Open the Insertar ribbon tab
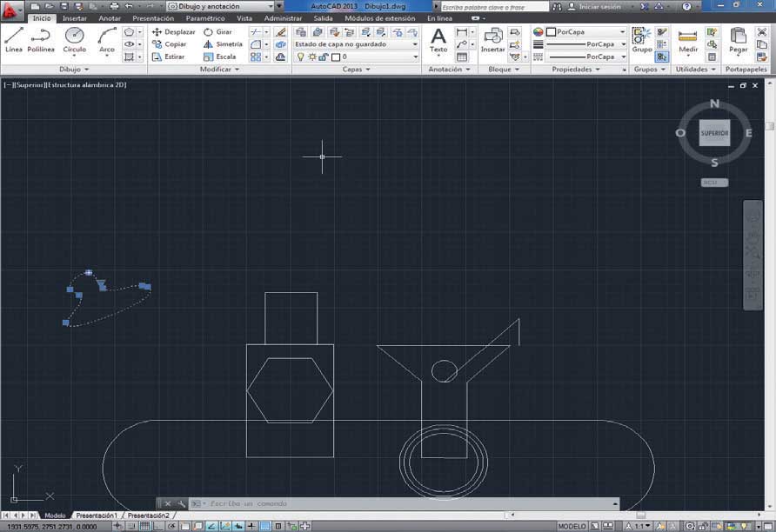 point(75,18)
